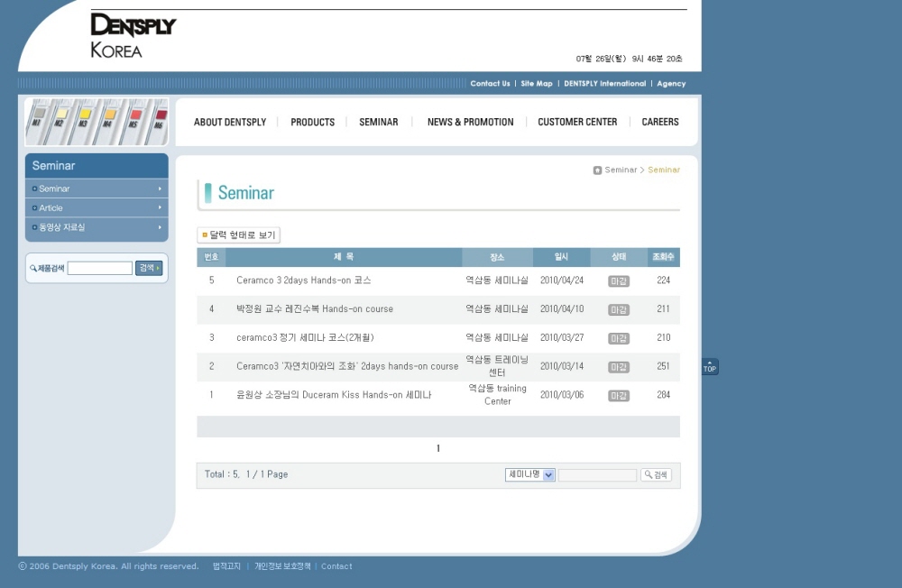Click the product search input field

(99, 268)
